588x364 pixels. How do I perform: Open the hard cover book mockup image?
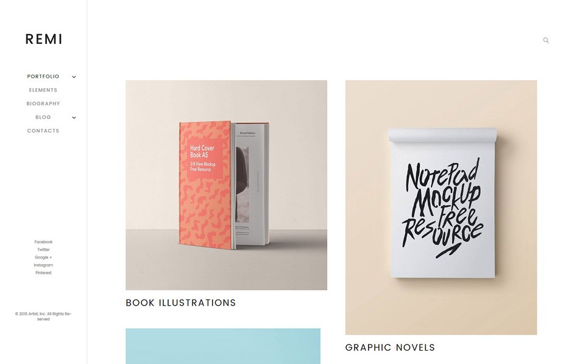(226, 185)
